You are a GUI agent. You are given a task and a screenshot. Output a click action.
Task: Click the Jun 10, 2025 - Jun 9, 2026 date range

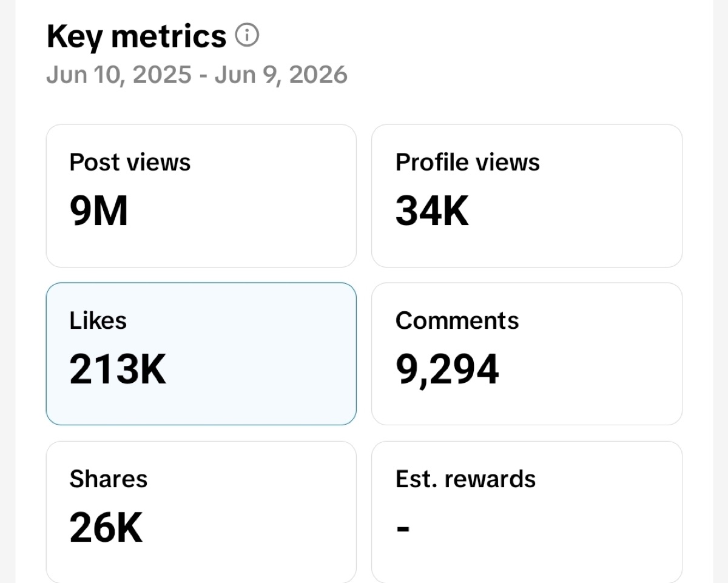pyautogui.click(x=197, y=75)
